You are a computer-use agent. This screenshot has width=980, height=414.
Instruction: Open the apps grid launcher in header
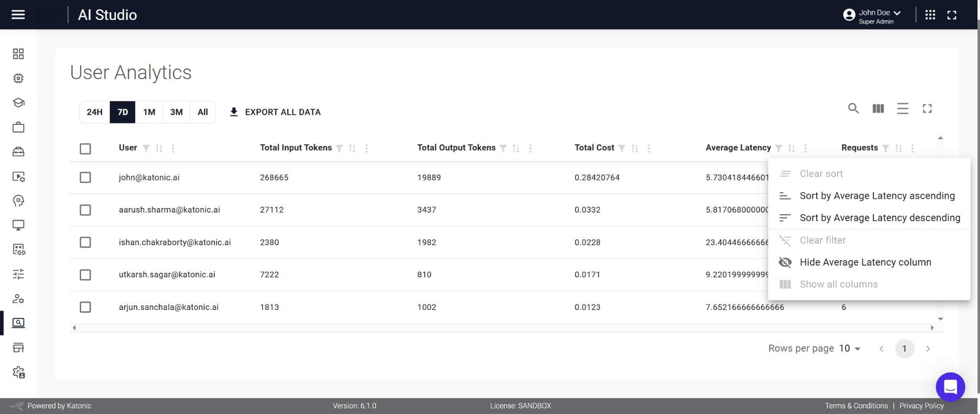[930, 15]
